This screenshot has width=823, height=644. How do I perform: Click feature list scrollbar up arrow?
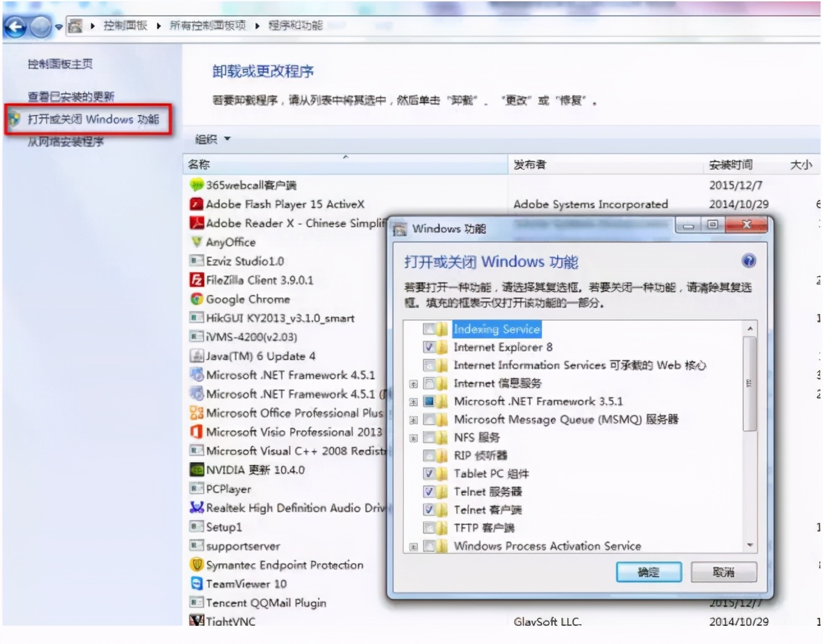click(749, 329)
